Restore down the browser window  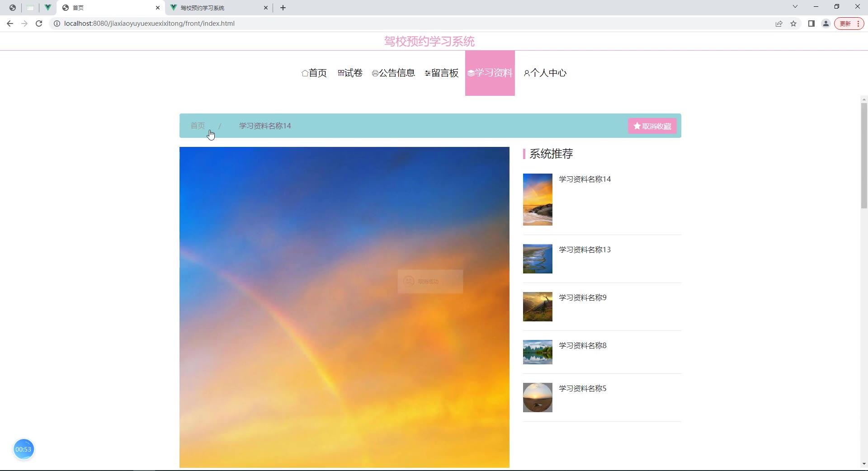point(837,7)
